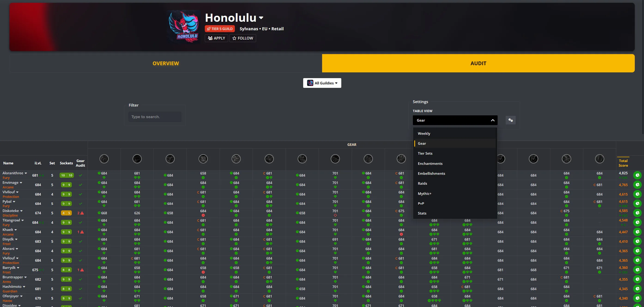
Task: Click Aloranithree's total score 4,825
Action: click(x=623, y=173)
